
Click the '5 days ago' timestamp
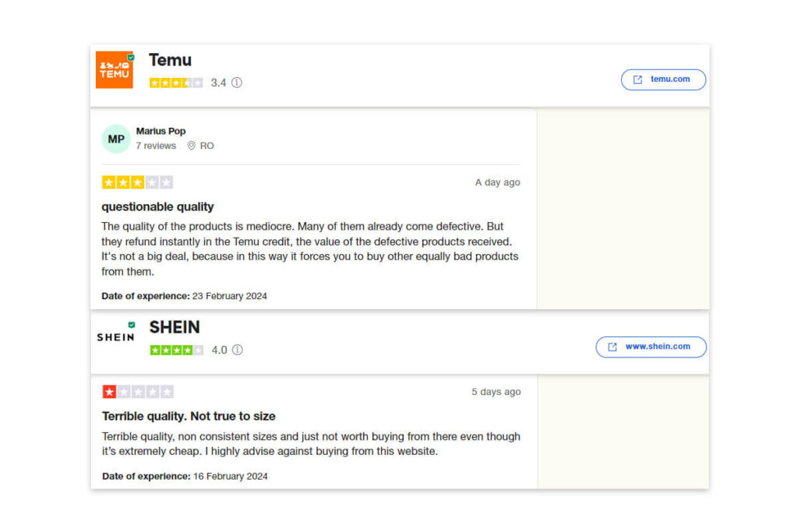(x=496, y=392)
